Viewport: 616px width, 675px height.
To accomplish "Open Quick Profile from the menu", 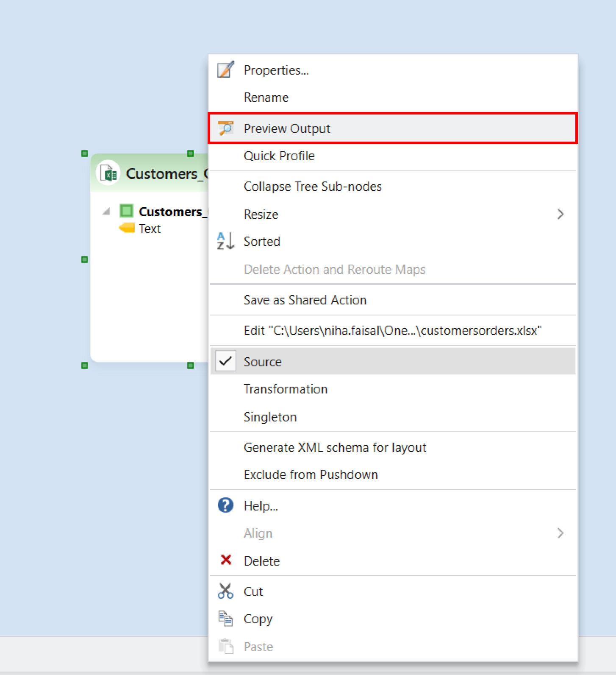I will coord(279,156).
